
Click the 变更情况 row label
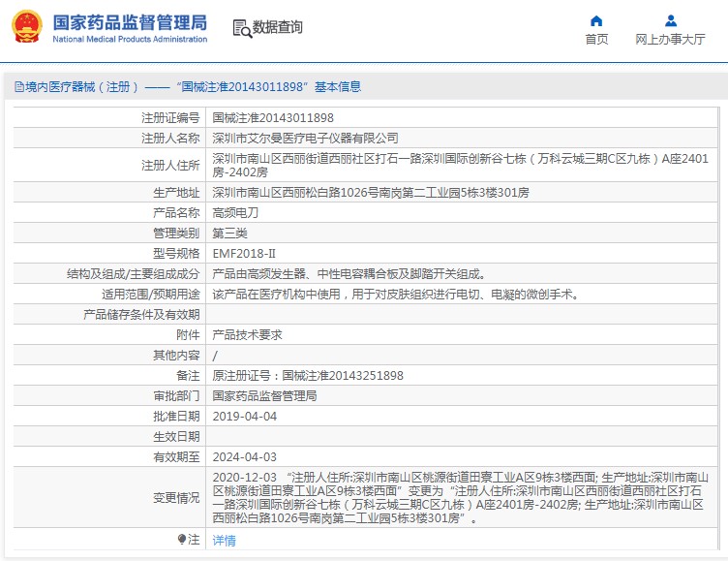coord(176,498)
